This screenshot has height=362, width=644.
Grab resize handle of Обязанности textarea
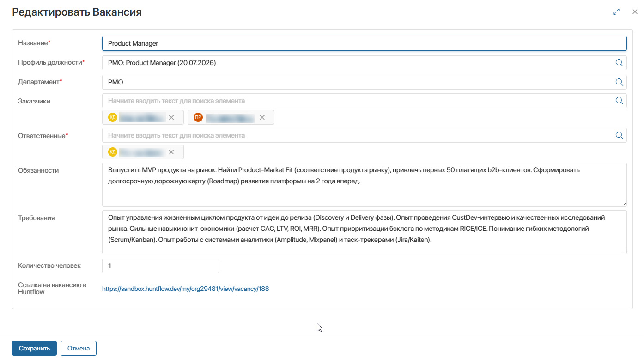pos(624,204)
